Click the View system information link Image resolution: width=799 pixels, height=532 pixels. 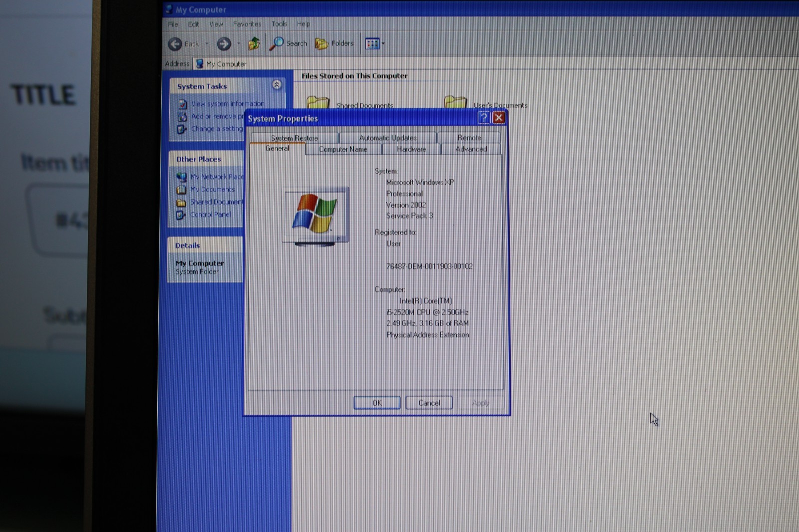click(x=228, y=104)
